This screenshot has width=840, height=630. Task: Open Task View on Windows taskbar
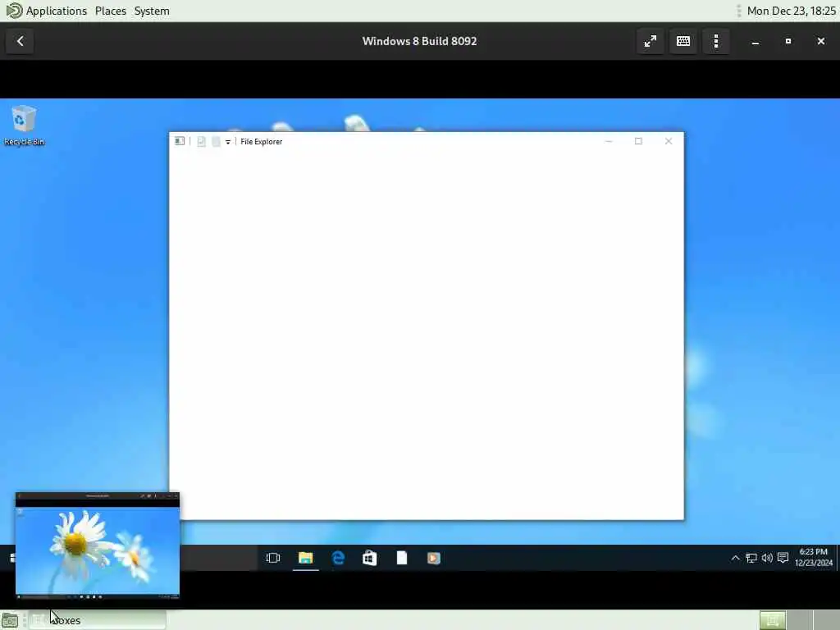[272, 558]
